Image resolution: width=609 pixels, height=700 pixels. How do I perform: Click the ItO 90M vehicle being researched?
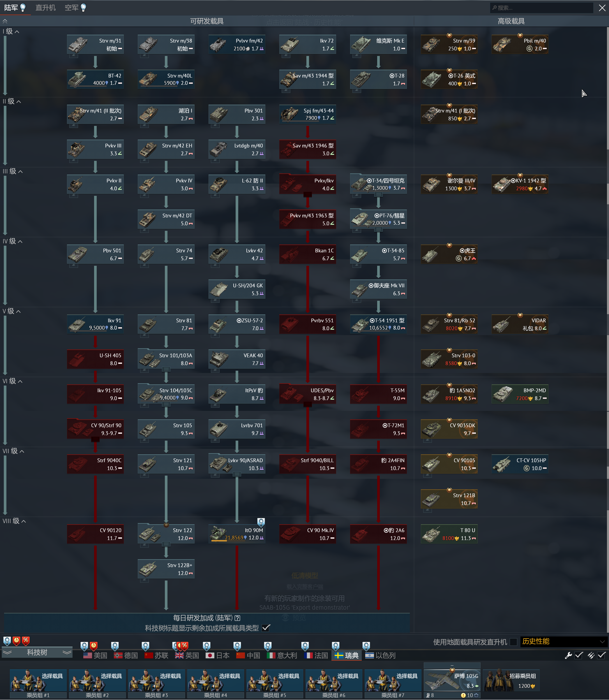coord(237,534)
